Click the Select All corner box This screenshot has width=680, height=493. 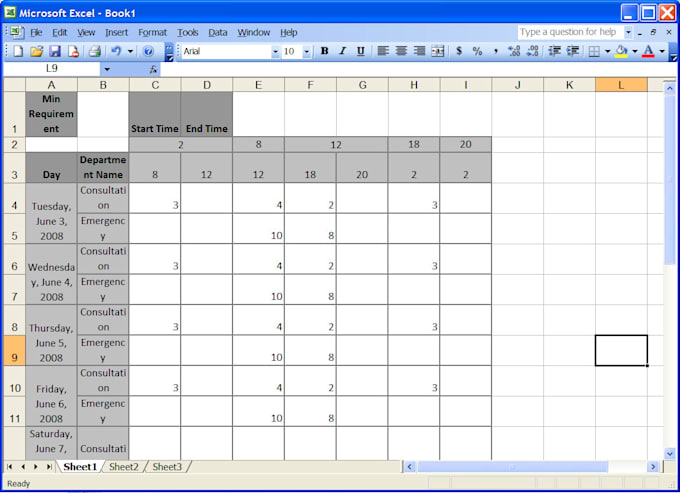pyautogui.click(x=14, y=85)
